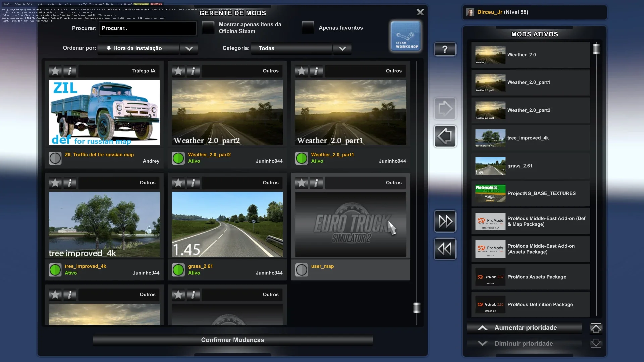Enable 'Mostrar apenas itens da Oficina Steam'
This screenshot has height=362, width=644.
tap(208, 28)
